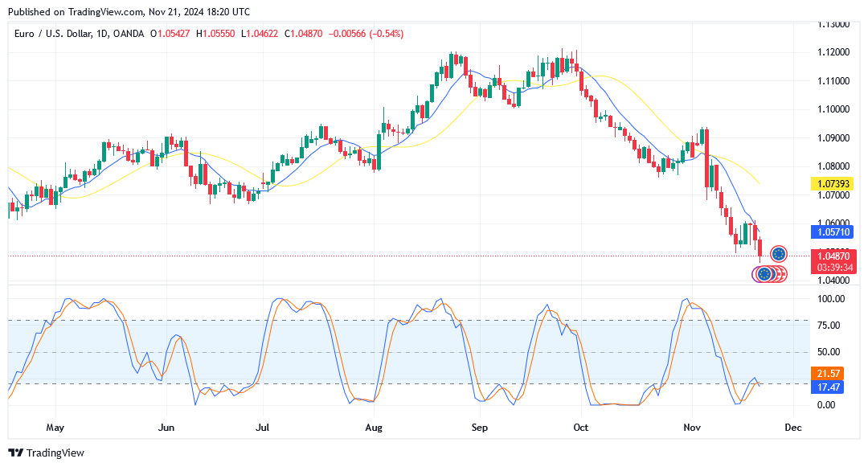Click the close value C1.04870
This screenshot has width=868, height=467.
pyautogui.click(x=303, y=34)
